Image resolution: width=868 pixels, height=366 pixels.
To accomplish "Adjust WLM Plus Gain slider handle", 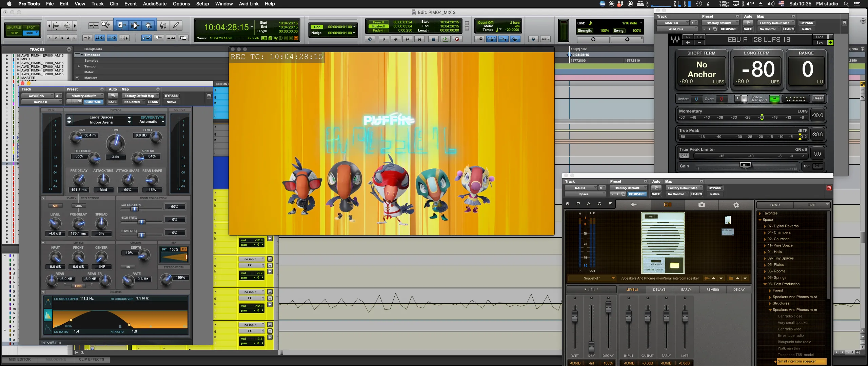I will 745,165.
